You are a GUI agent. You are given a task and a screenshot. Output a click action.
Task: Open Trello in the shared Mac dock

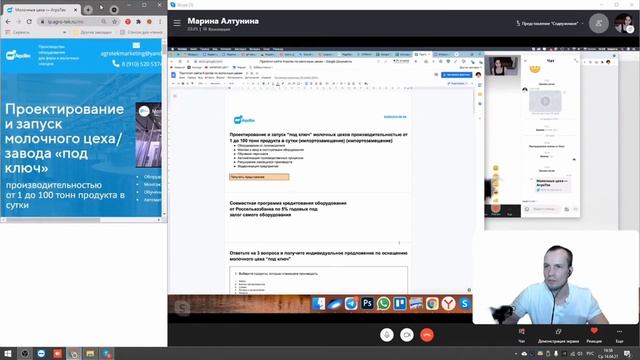(x=400, y=304)
